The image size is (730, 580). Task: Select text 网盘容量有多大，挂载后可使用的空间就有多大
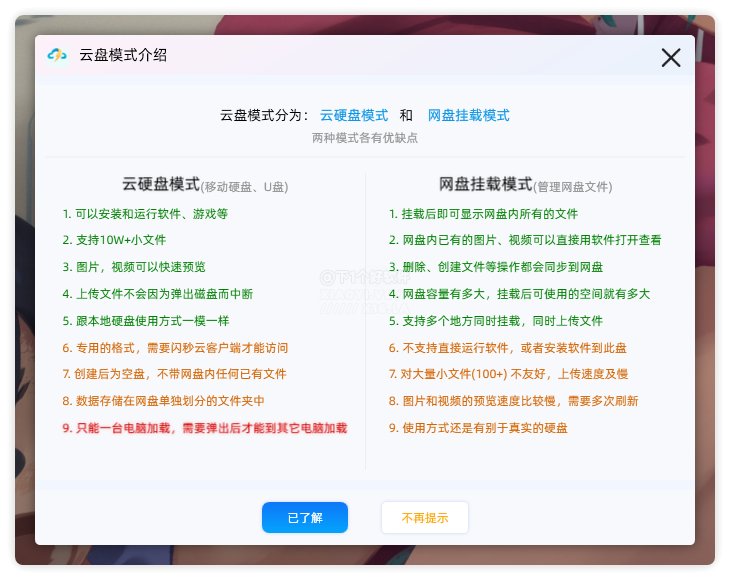(x=526, y=294)
